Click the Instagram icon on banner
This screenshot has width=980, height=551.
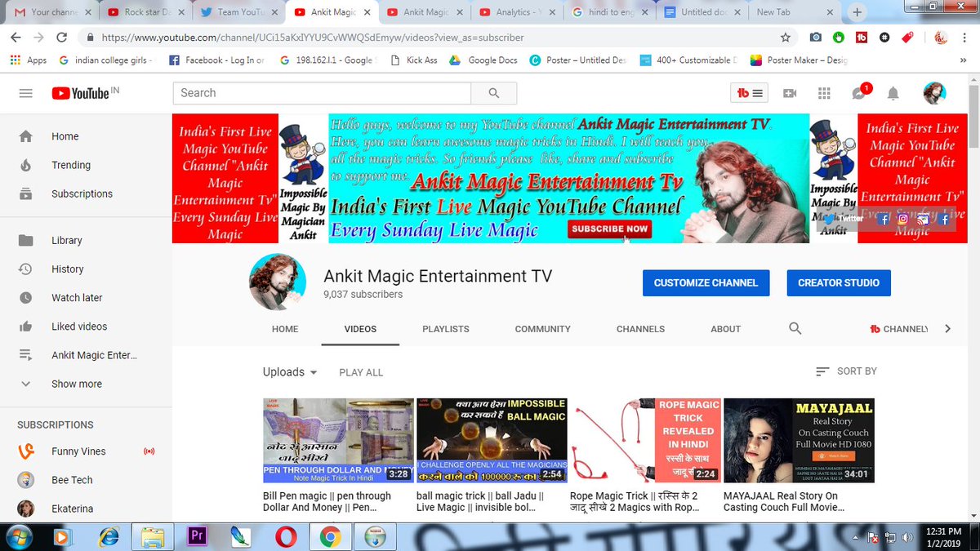(x=903, y=219)
